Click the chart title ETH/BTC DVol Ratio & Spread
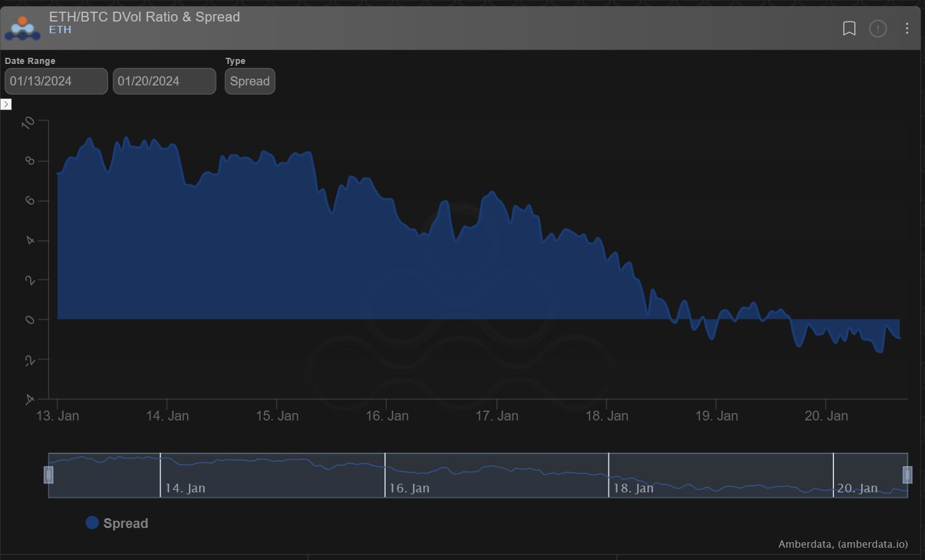Image resolution: width=925 pixels, height=560 pixels. 145,17
